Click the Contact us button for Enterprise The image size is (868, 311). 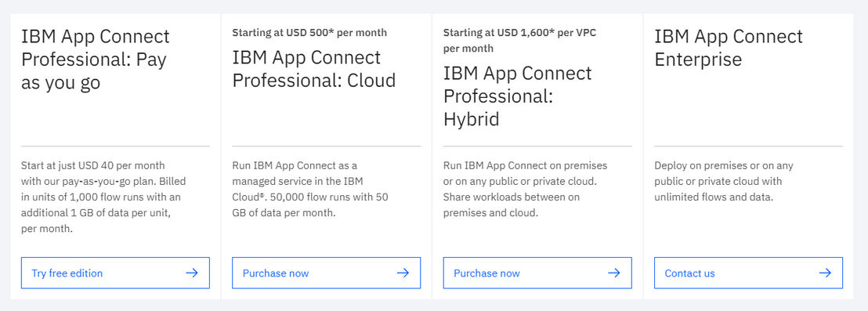click(x=748, y=273)
